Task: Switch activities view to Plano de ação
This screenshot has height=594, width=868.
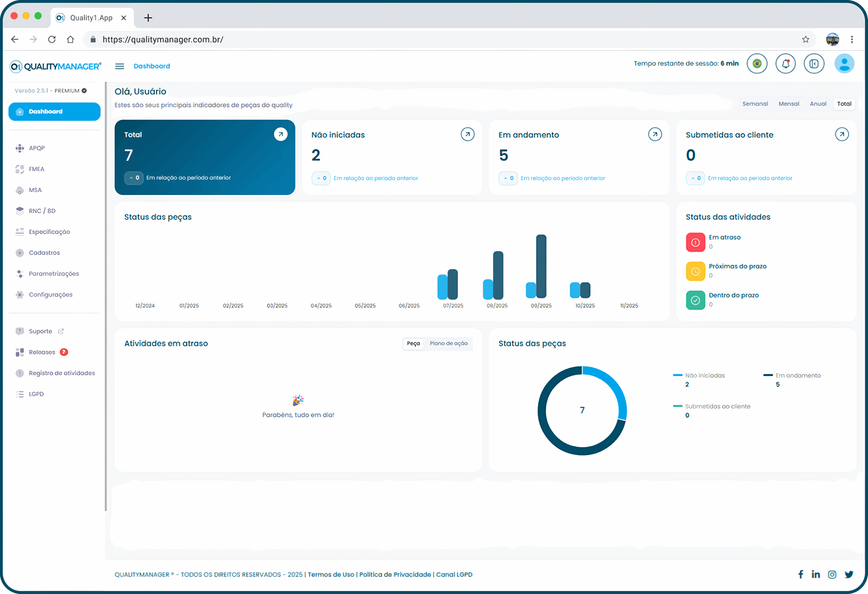Action: [448, 344]
